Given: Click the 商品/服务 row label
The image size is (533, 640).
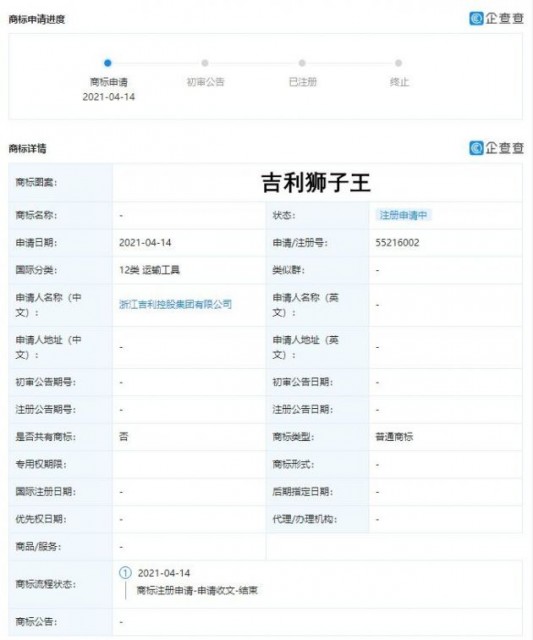Looking at the screenshot, I should (x=38, y=547).
